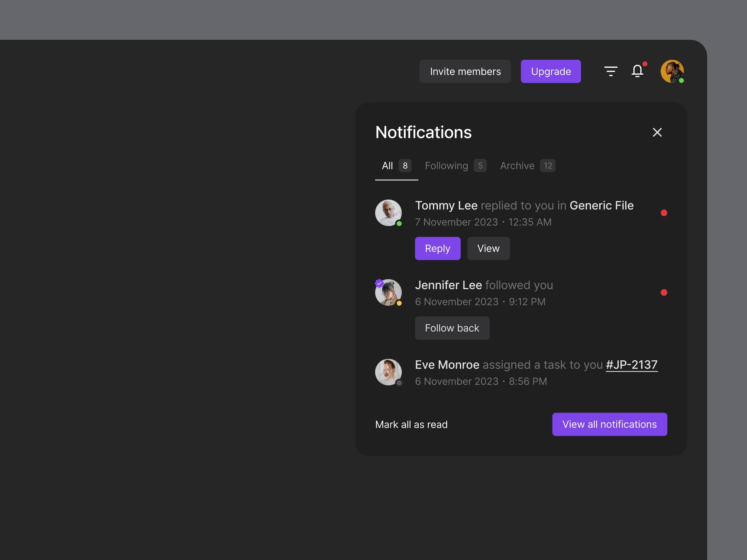Select the All notifications tab
Viewport: 747px width, 560px height.
388,166
